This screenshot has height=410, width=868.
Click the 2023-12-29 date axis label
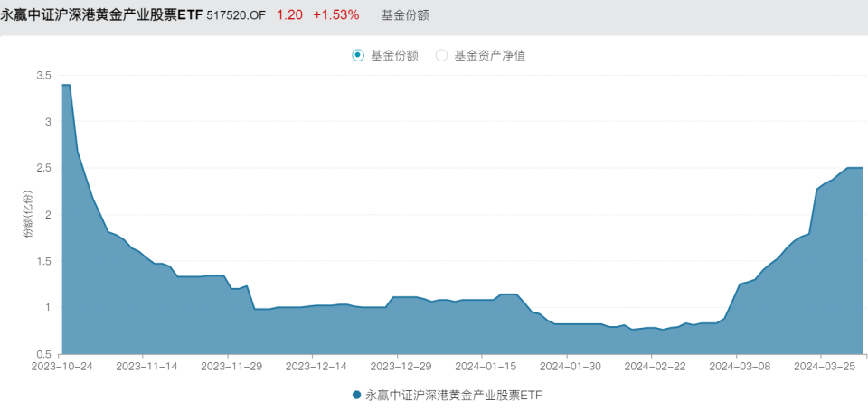pos(397,366)
